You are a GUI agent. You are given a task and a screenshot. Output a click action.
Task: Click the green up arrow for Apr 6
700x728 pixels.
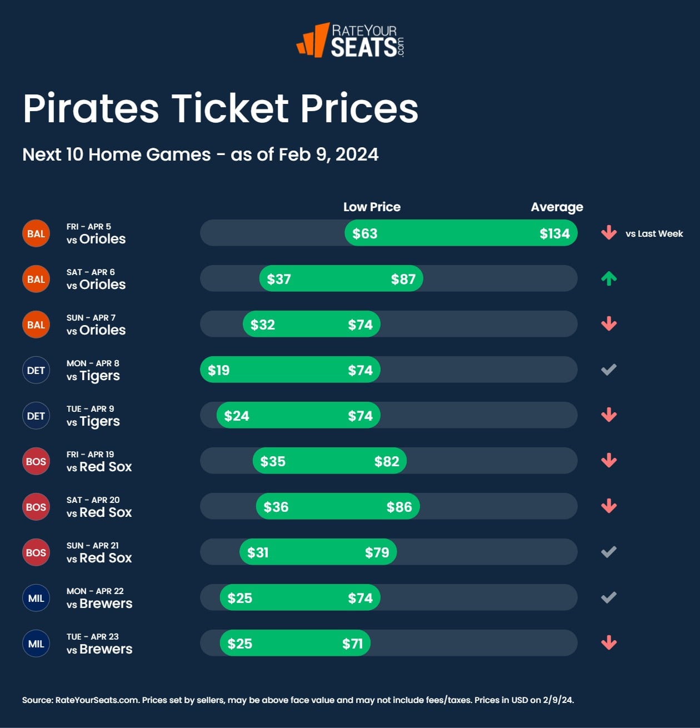609,278
